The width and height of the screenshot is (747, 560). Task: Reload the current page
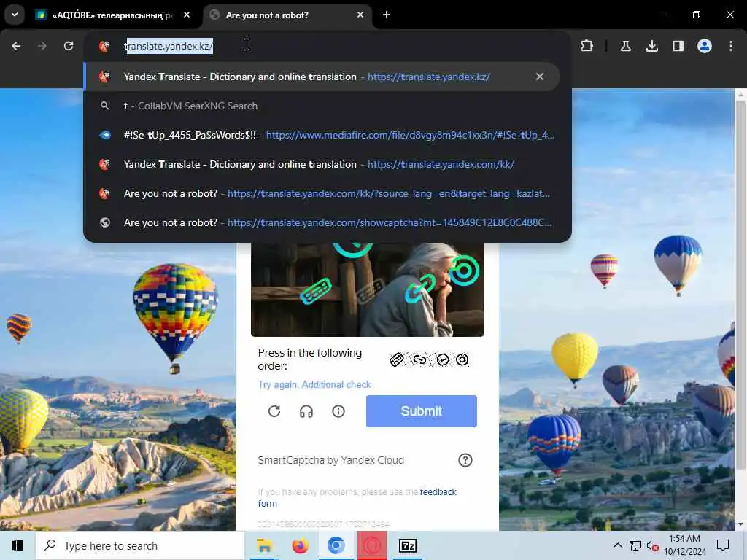tap(69, 46)
